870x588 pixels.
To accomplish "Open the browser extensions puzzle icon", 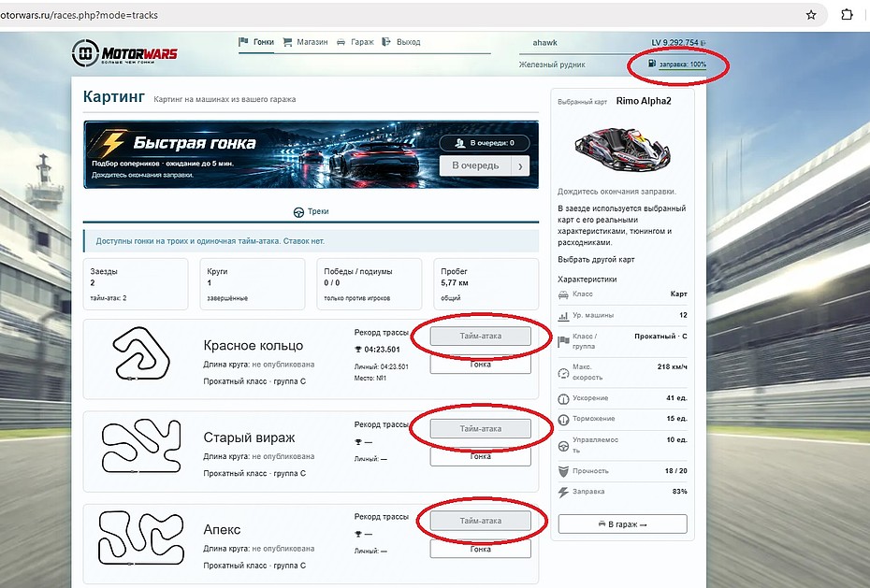I will point(847,15).
